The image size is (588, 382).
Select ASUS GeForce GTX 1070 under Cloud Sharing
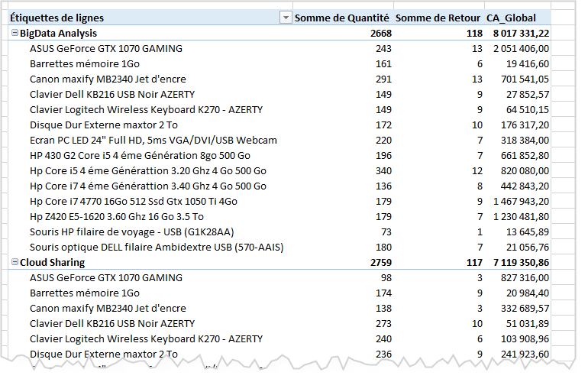[x=106, y=277]
